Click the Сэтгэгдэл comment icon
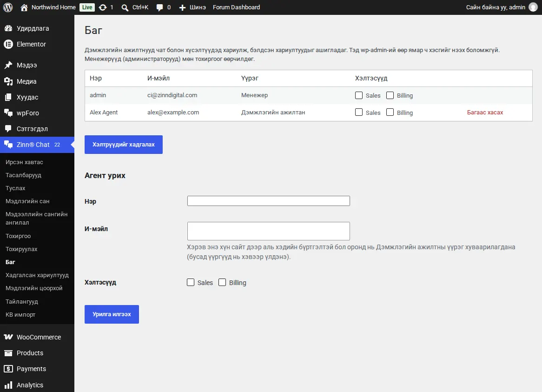 pyautogui.click(x=8, y=129)
